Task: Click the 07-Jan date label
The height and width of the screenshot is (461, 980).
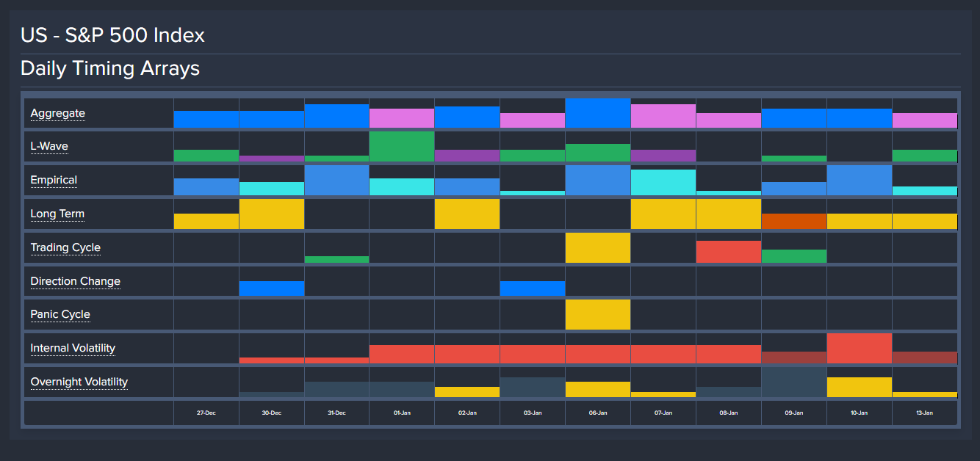Action: pyautogui.click(x=663, y=413)
